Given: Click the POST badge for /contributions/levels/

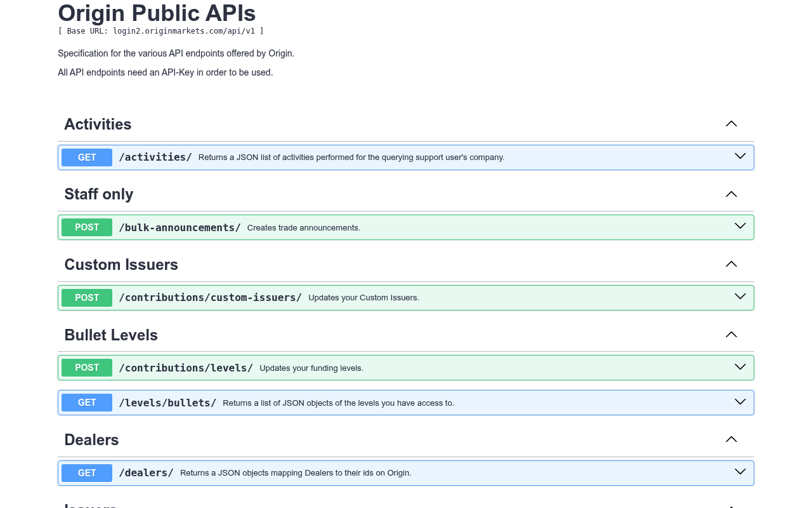Looking at the screenshot, I should [87, 368].
